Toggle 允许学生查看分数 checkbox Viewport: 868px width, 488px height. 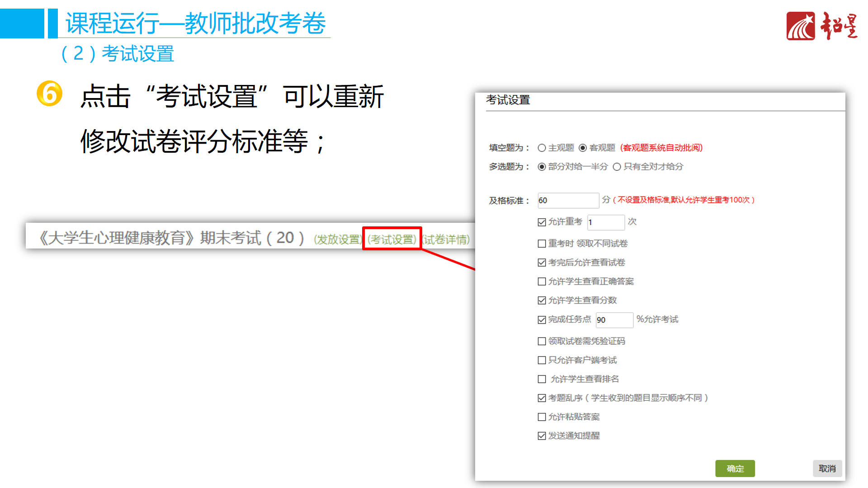pyautogui.click(x=542, y=300)
